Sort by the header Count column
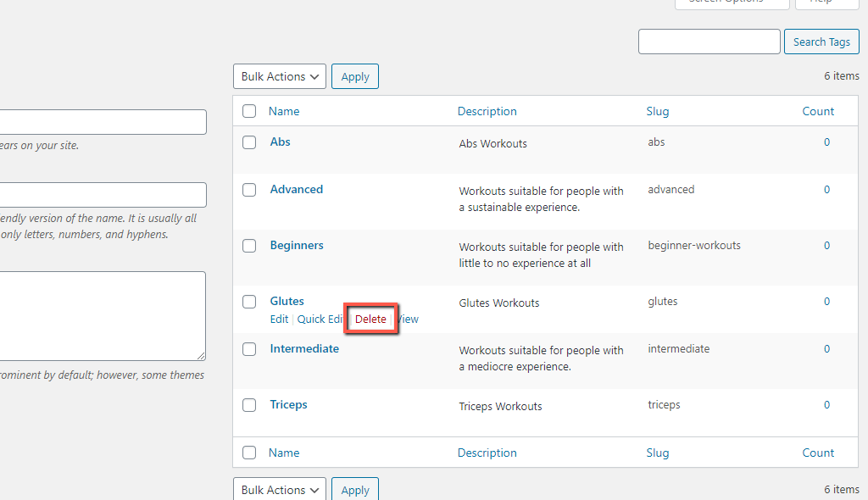The height and width of the screenshot is (500, 868). tap(818, 111)
